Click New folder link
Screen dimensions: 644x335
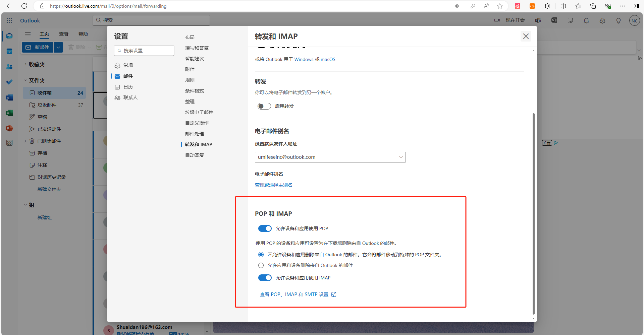coord(49,189)
